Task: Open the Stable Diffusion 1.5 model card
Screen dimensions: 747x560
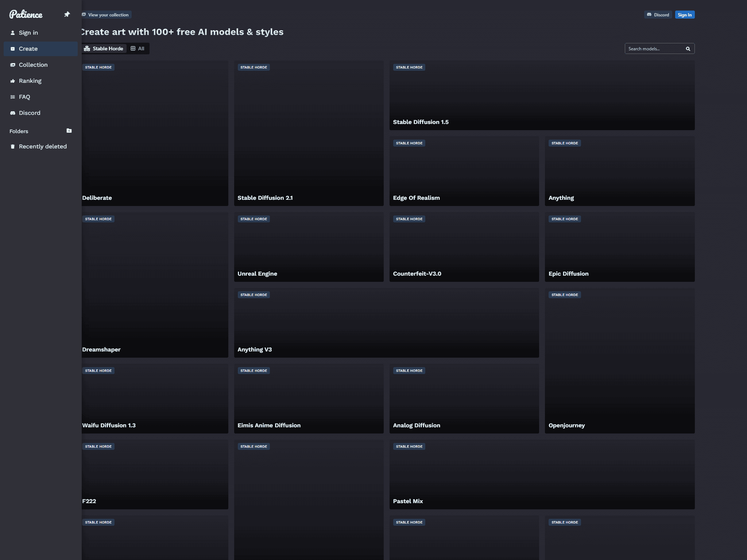Action: point(542,95)
